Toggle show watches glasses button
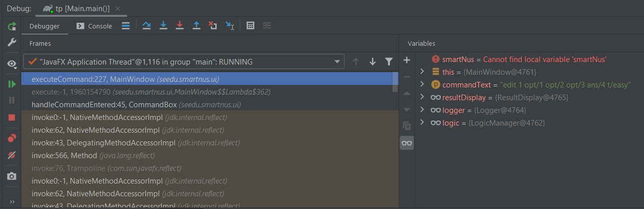Image resolution: width=644 pixels, height=209 pixels. pos(407,143)
